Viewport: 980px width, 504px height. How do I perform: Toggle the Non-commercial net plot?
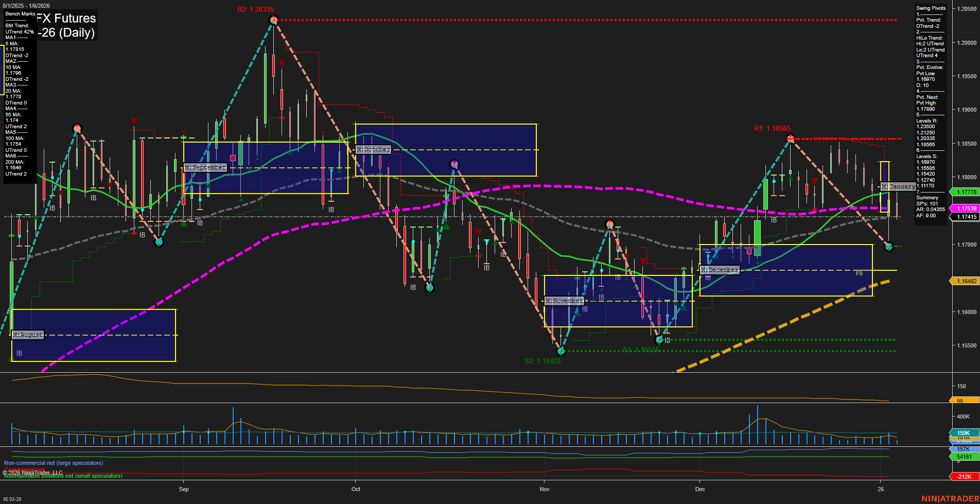click(x=54, y=463)
